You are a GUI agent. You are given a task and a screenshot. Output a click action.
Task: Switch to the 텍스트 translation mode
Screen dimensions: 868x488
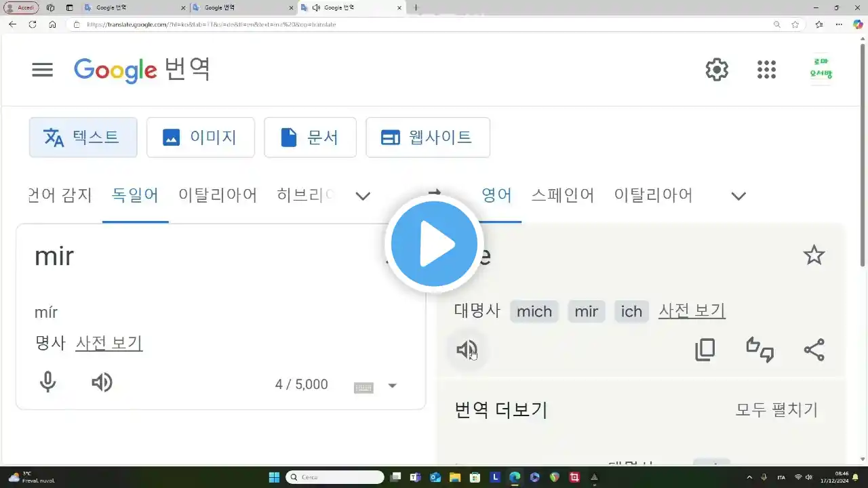click(83, 138)
